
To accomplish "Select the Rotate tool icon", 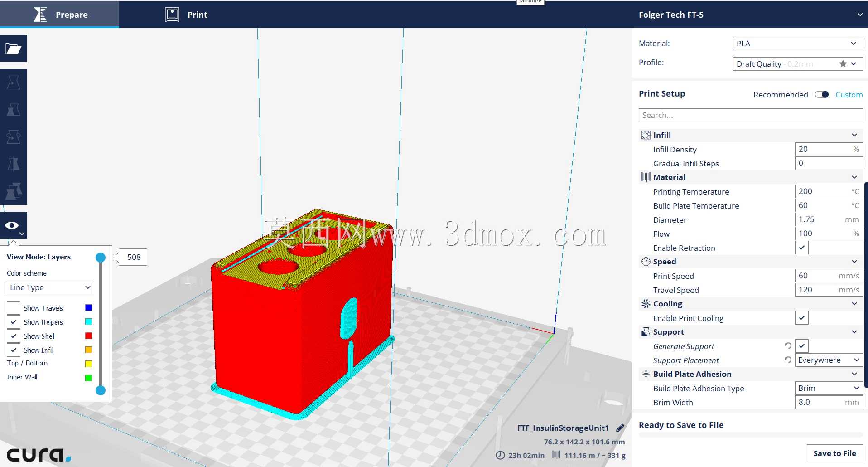I will click(14, 137).
